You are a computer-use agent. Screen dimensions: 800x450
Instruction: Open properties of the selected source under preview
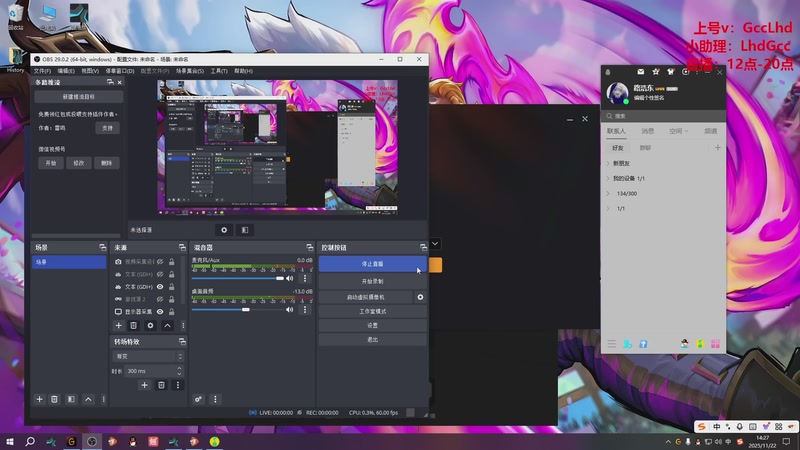click(x=224, y=230)
